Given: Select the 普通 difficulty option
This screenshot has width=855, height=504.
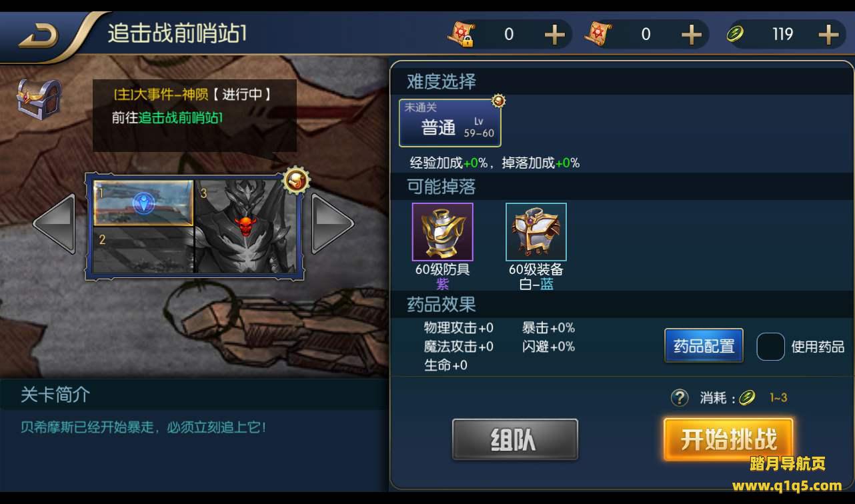Looking at the screenshot, I should [x=450, y=123].
